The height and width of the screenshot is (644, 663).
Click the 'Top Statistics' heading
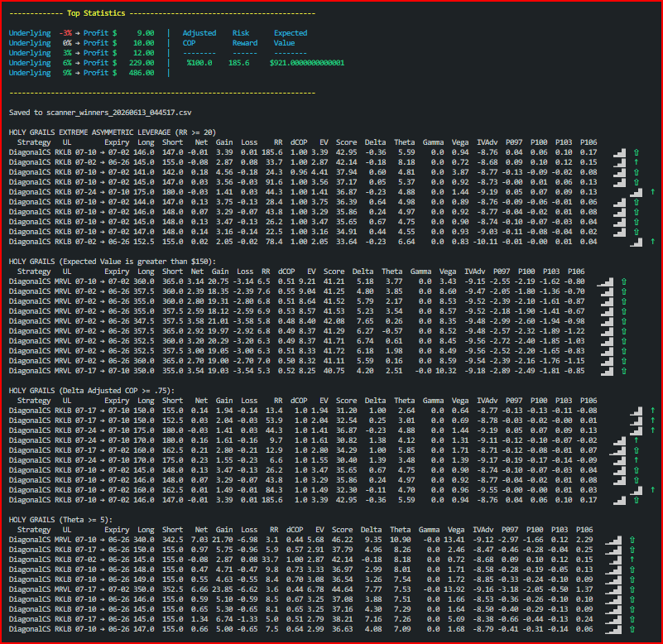pyautogui.click(x=96, y=13)
